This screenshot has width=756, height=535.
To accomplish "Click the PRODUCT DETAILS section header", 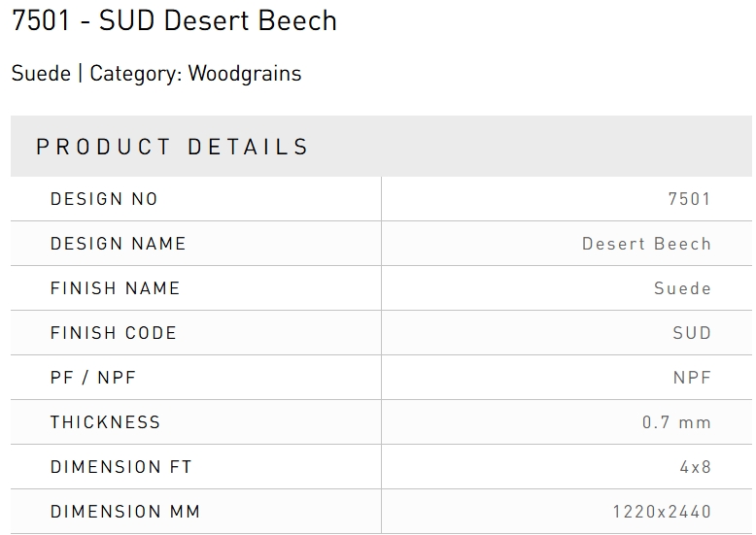I will click(172, 148).
